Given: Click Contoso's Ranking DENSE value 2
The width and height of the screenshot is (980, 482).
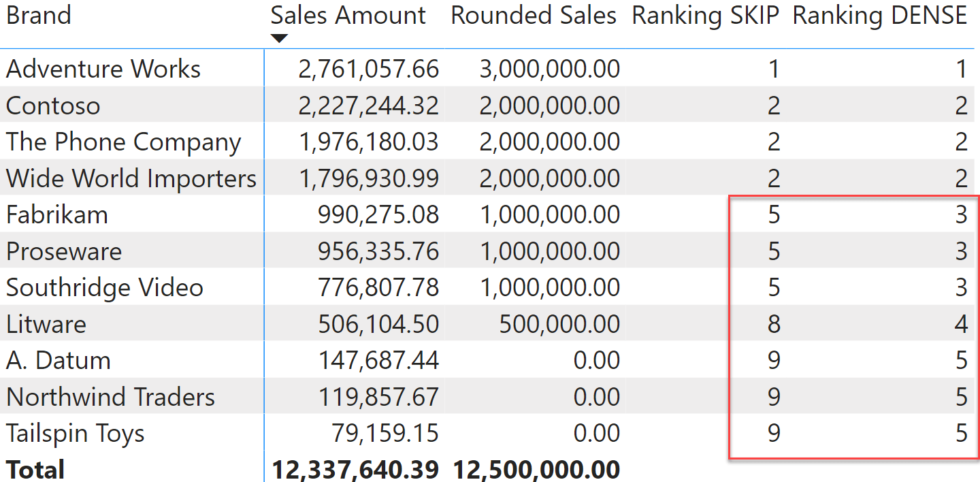Looking at the screenshot, I should (961, 106).
